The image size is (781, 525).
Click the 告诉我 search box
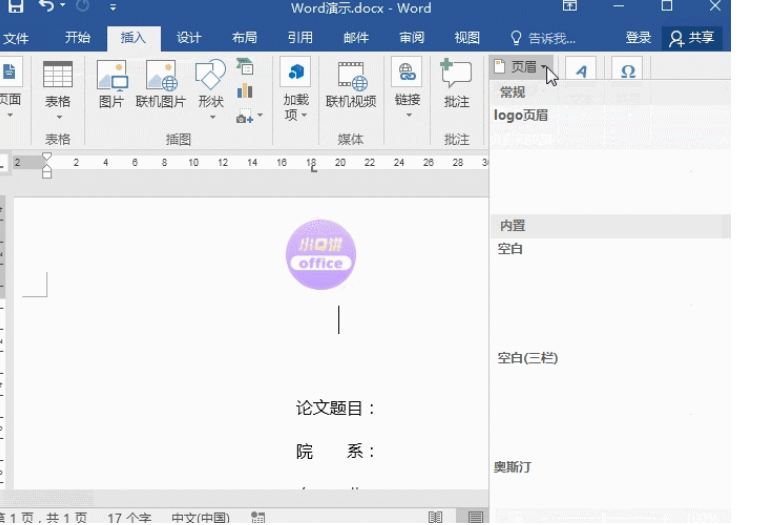543,38
